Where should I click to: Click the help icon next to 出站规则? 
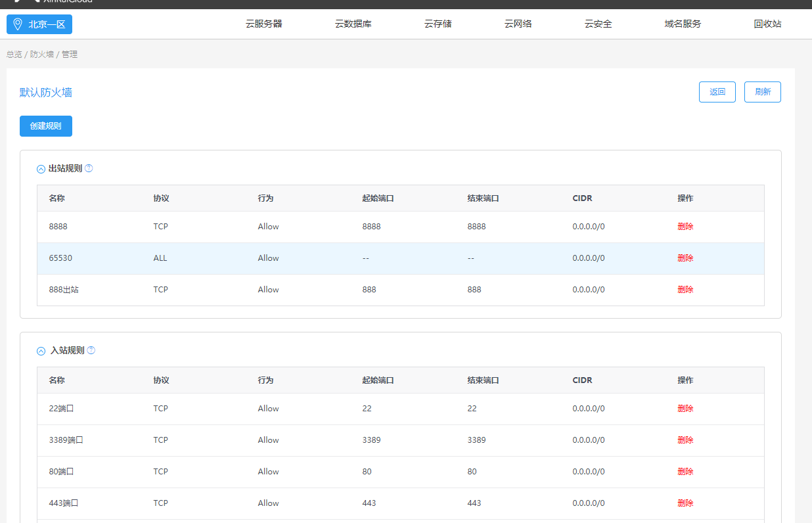pyautogui.click(x=89, y=168)
